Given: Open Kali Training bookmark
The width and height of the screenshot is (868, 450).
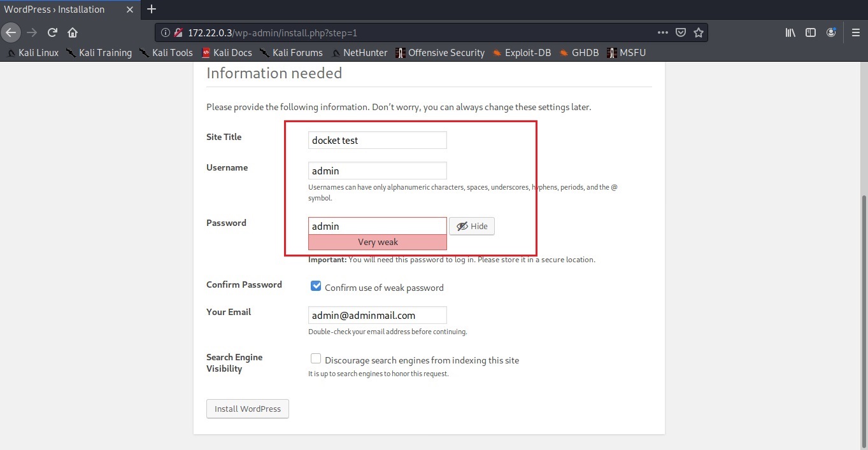Looking at the screenshot, I should click(99, 53).
